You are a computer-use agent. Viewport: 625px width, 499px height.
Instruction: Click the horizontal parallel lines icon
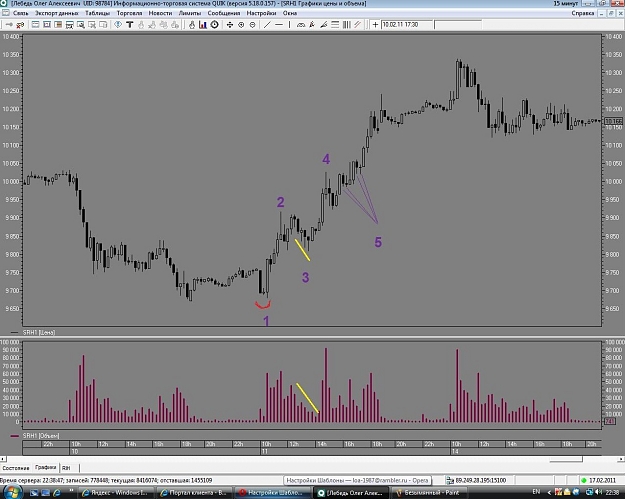tap(335, 25)
